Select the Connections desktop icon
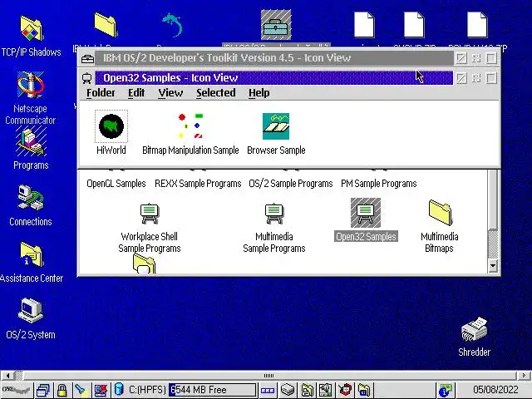The height and width of the screenshot is (399, 532). click(x=31, y=198)
